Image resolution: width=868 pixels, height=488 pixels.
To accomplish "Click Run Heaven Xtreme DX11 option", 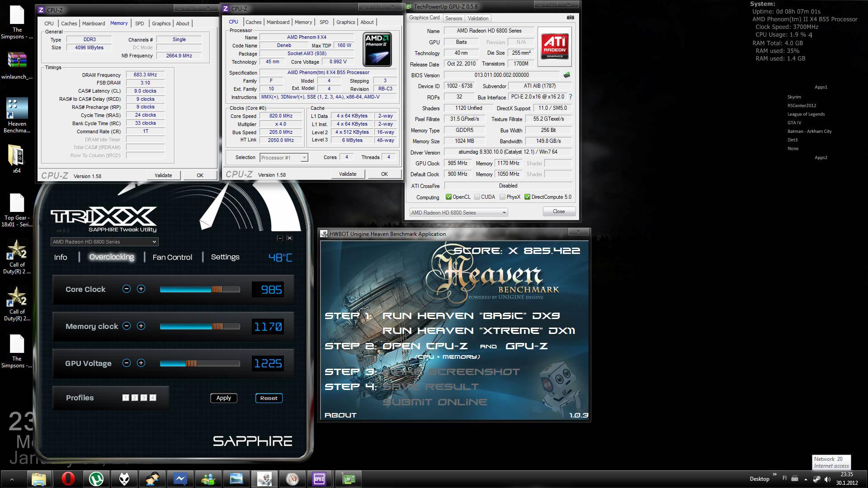I will click(x=479, y=331).
